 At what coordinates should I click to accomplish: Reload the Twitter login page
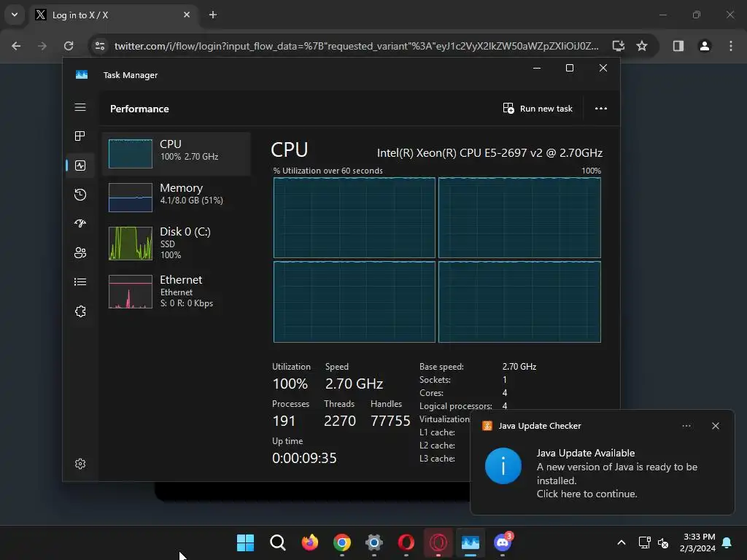(69, 46)
